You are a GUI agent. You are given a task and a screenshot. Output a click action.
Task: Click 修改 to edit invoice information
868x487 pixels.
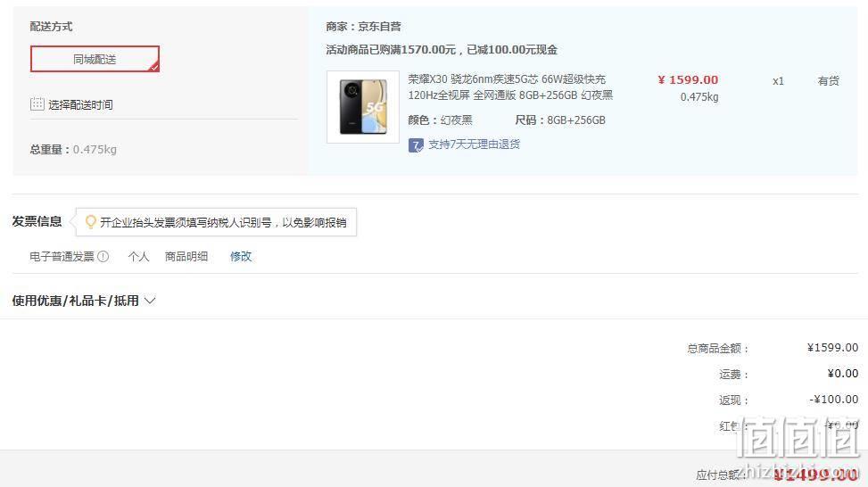[x=241, y=256]
